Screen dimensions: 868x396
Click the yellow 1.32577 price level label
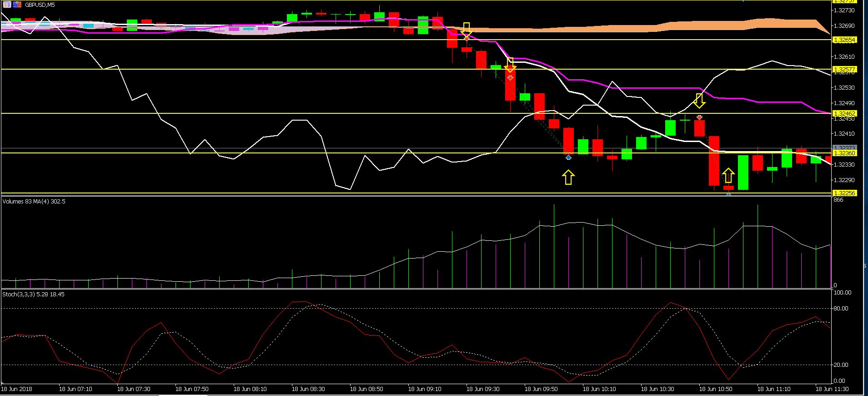844,70
